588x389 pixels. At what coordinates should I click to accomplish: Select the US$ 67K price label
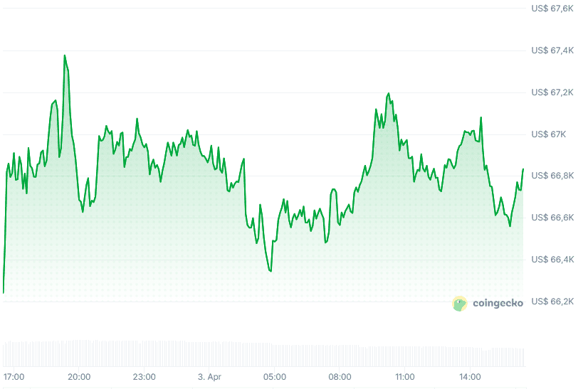pos(548,134)
